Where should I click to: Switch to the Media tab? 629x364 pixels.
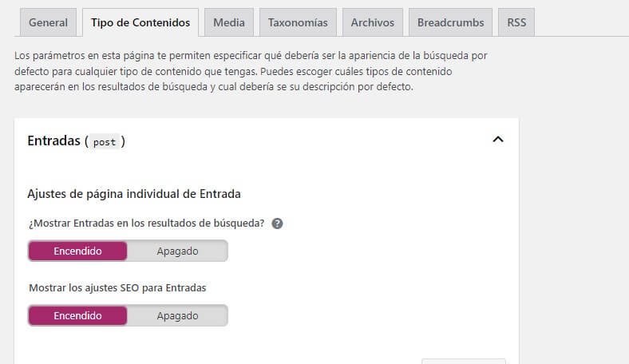tap(229, 22)
